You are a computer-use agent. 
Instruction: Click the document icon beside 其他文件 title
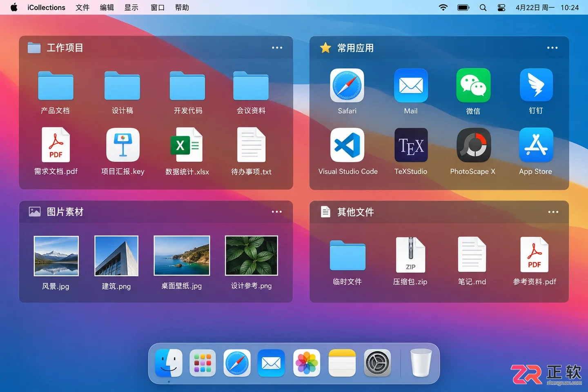[325, 212]
